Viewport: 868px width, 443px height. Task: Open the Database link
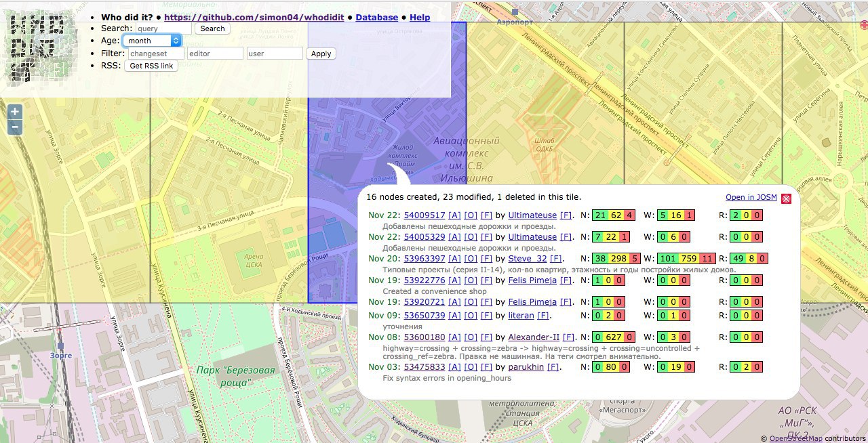[x=376, y=17]
